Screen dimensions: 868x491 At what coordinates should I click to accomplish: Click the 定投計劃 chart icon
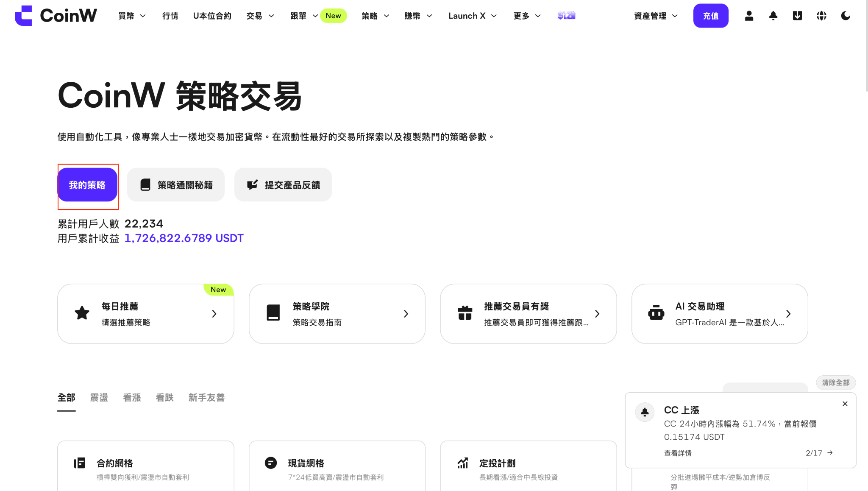(463, 463)
